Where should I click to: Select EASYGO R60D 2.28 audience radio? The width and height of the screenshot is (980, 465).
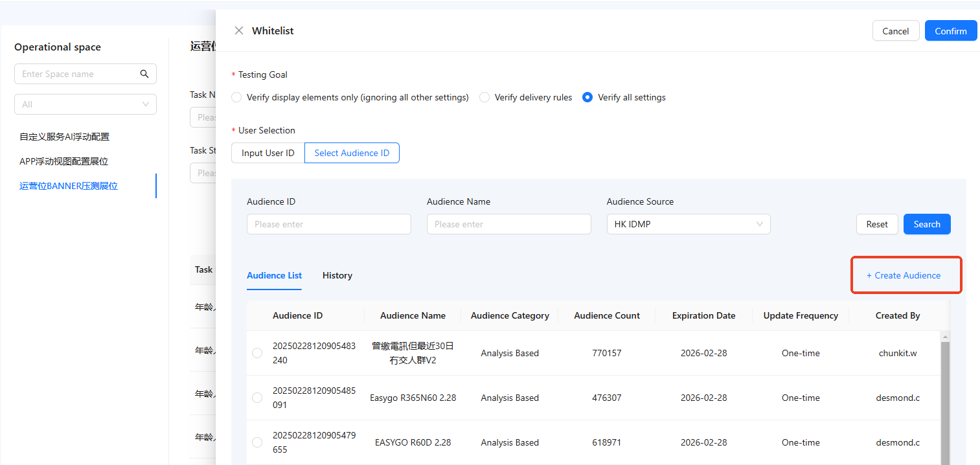click(x=257, y=442)
